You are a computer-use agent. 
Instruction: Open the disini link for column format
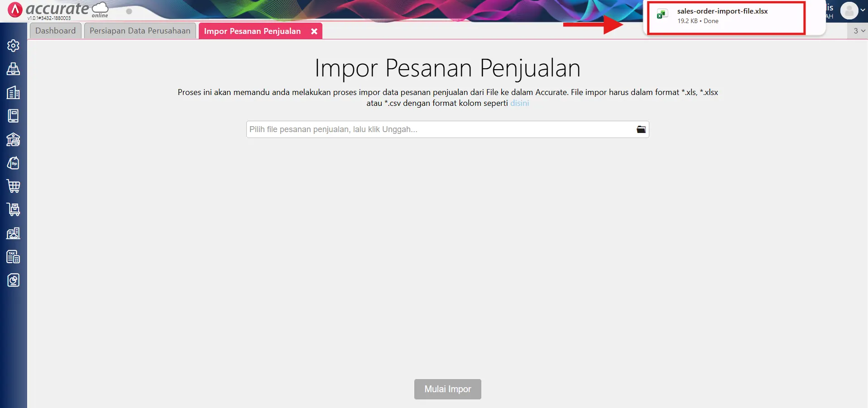tap(519, 103)
